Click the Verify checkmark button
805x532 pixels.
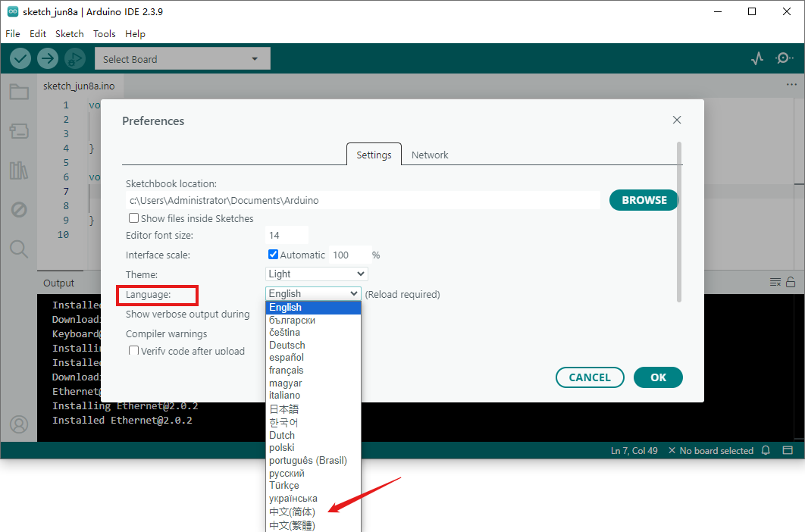coord(20,58)
